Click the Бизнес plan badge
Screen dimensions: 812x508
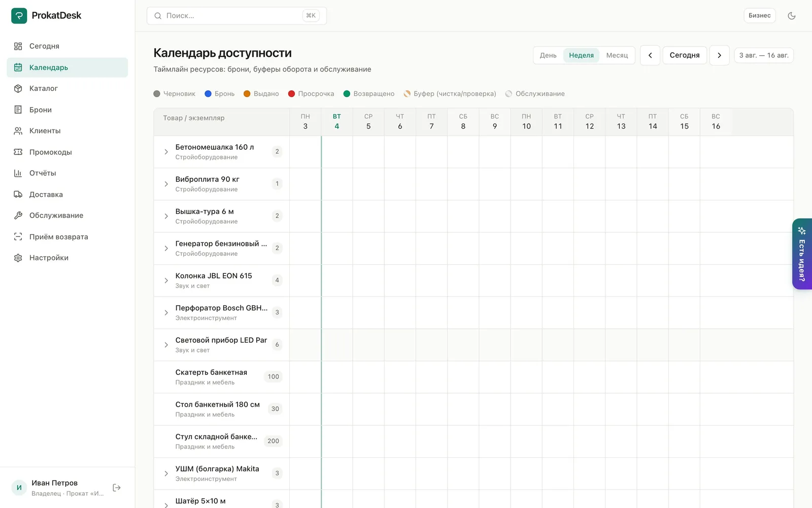(x=760, y=16)
